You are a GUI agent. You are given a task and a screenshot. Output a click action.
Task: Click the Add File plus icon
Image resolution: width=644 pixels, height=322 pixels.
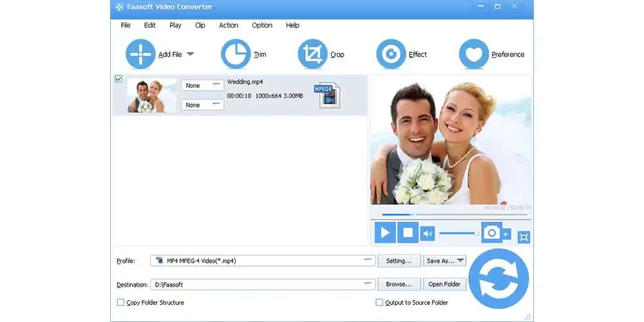pos(140,54)
